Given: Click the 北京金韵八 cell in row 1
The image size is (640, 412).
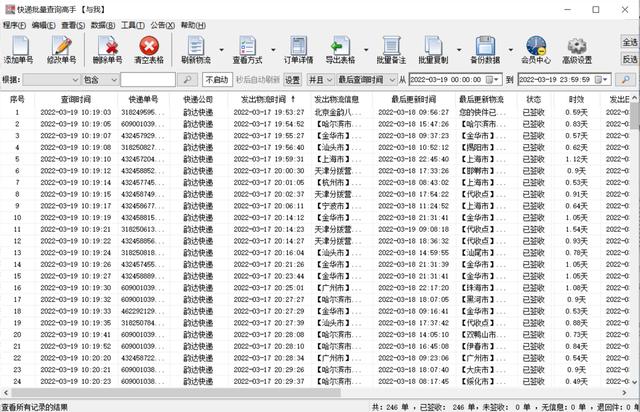Looking at the screenshot, I should click(x=337, y=112).
